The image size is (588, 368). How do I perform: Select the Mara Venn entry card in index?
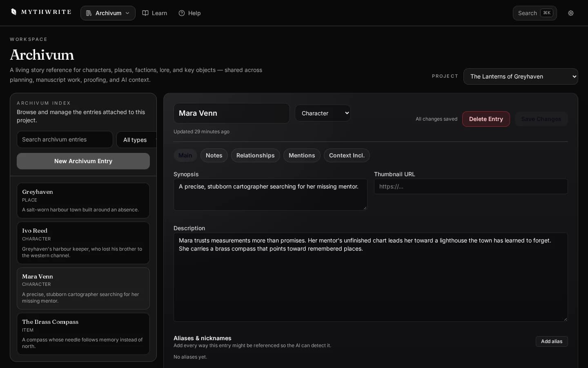83,288
